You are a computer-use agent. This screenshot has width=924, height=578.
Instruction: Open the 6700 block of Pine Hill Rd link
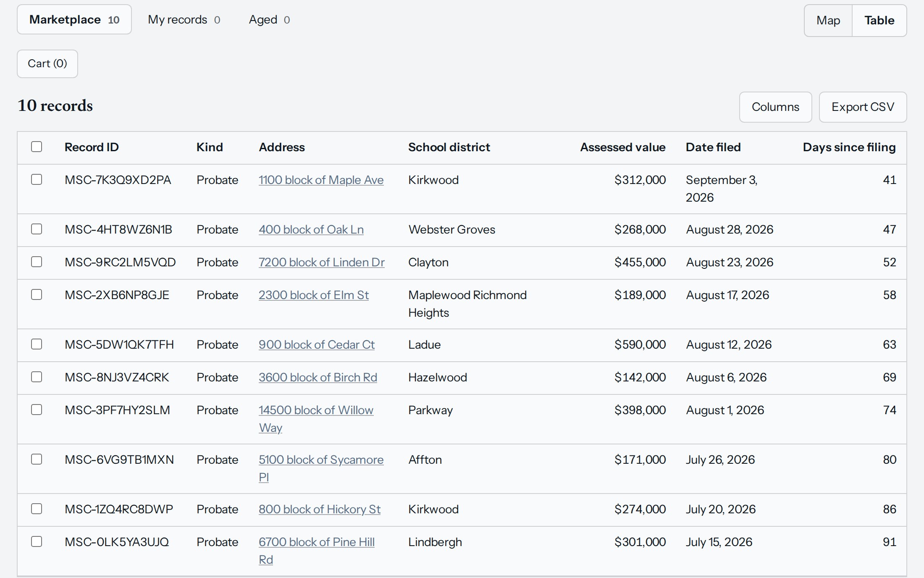click(317, 551)
